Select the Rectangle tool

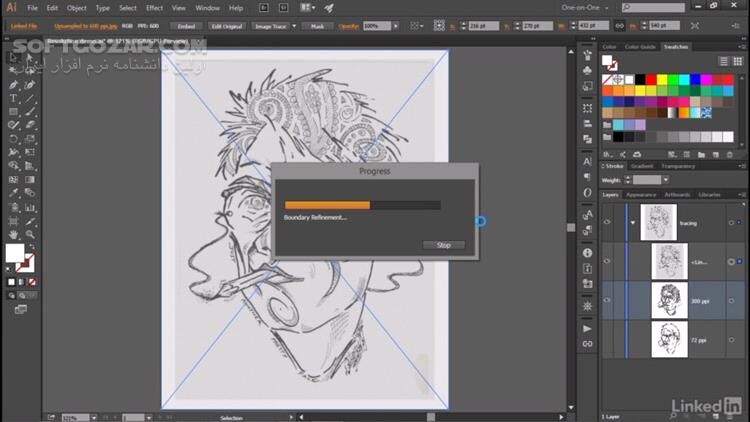tap(13, 112)
